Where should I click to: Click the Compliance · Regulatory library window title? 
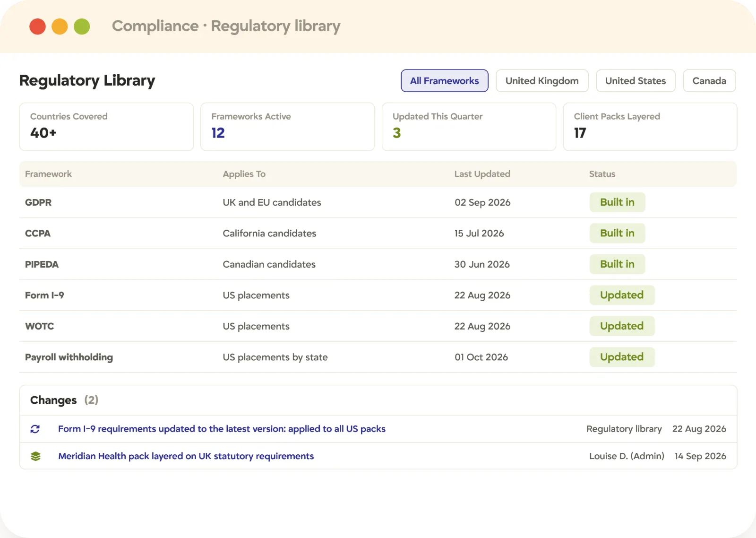(226, 26)
